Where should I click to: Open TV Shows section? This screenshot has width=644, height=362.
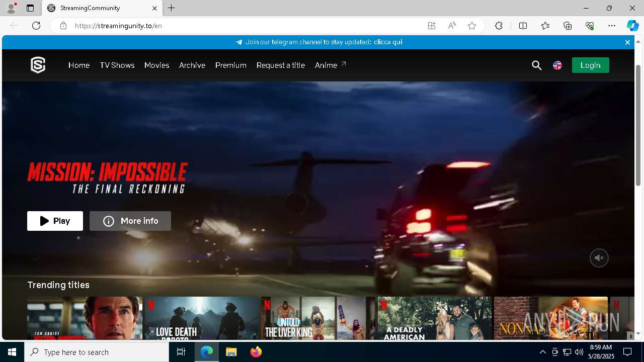click(117, 65)
